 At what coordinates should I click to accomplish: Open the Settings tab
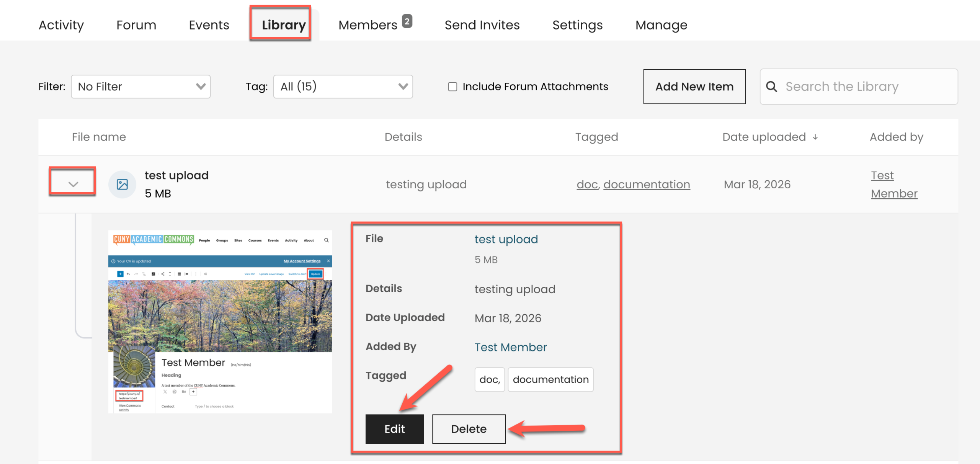(578, 25)
